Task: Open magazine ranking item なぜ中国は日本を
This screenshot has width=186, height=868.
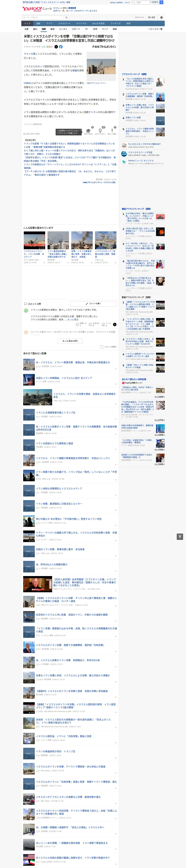Action: click(140, 217)
